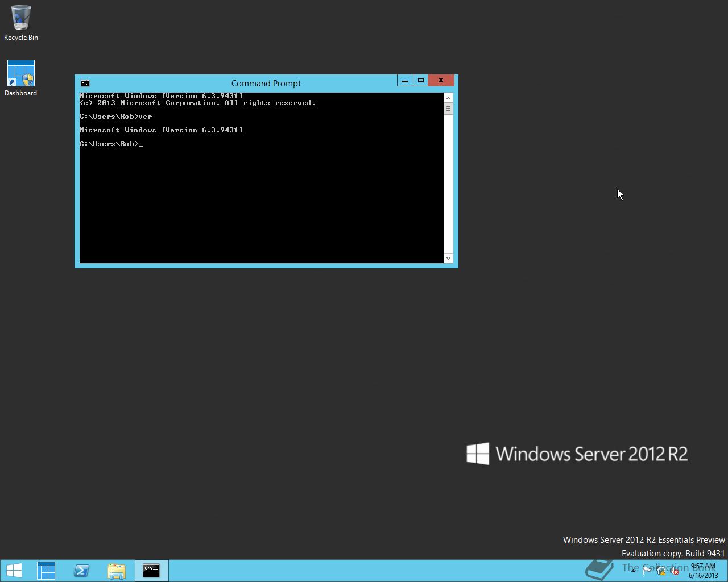Open Action Center flag icon in tray
The height and width of the screenshot is (582, 728).
(647, 571)
